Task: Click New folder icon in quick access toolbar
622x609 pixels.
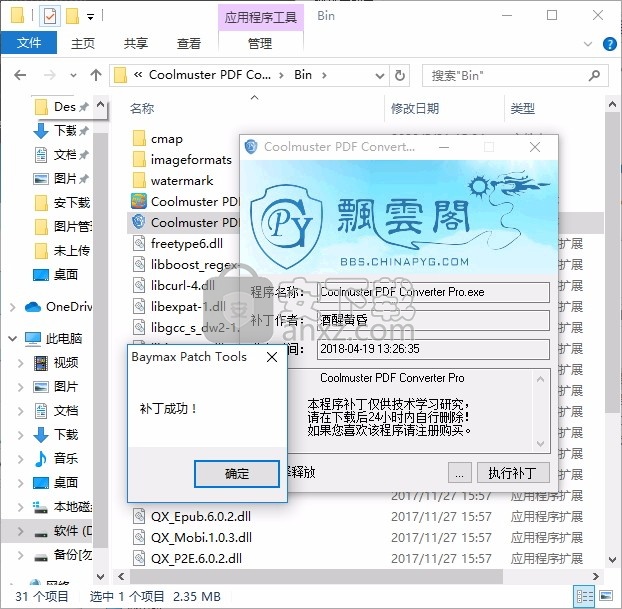Action: [72, 16]
